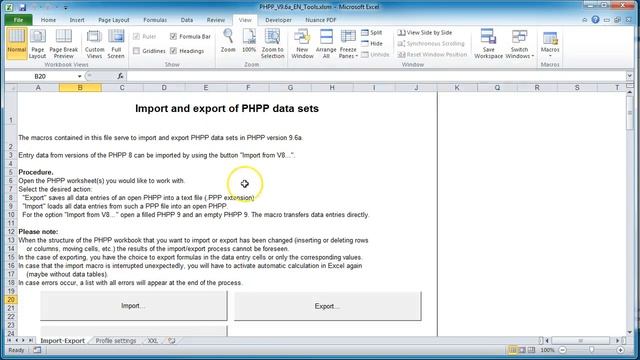Viewport: 640px width, 360px height.
Task: Switch to XXL sheet tab
Action: click(153, 340)
